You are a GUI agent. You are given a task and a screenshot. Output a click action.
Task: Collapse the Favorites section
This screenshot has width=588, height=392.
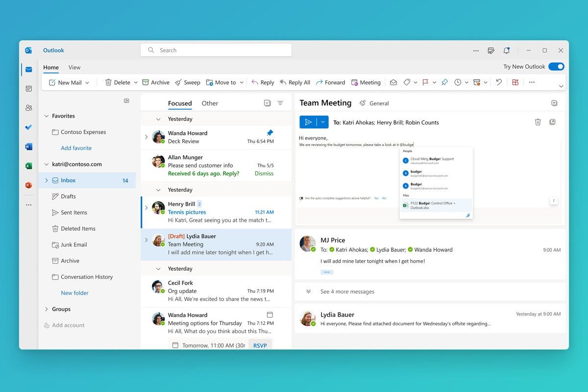tap(47, 116)
